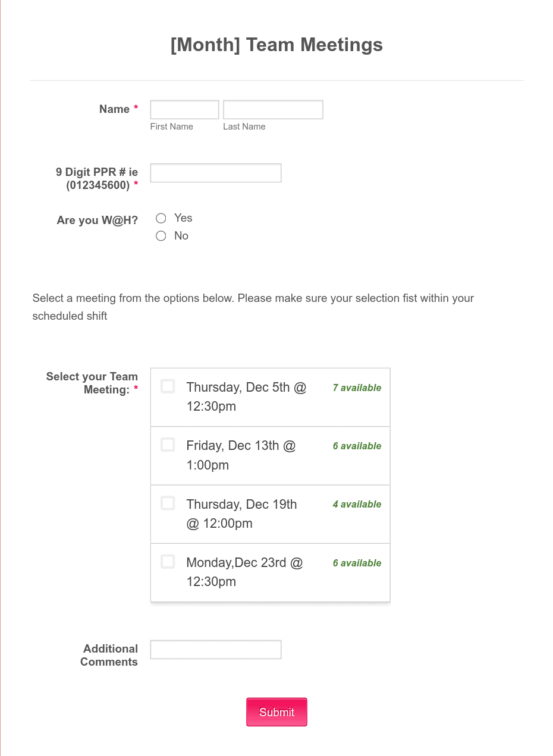
Task: Click the Additional Comments label
Action: 109,655
